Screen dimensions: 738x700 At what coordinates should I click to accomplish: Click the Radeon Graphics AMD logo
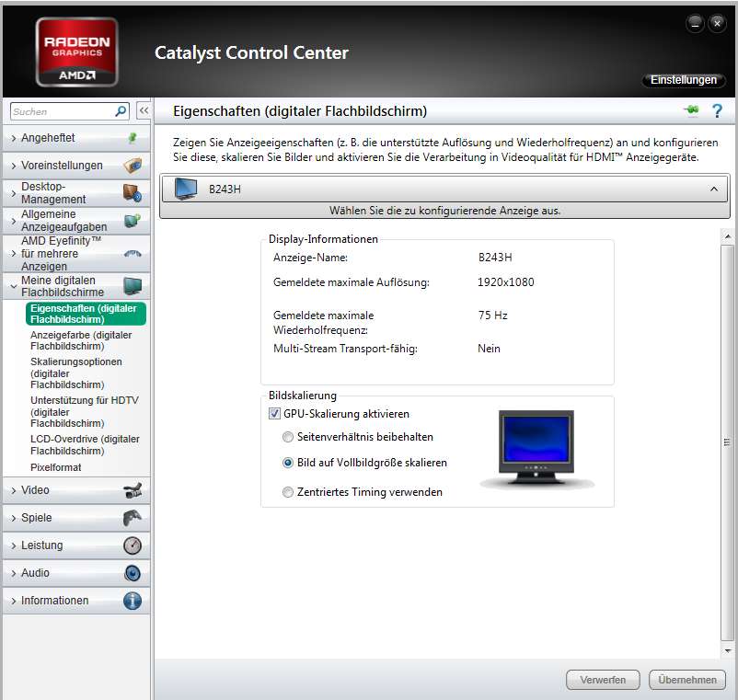pyautogui.click(x=76, y=52)
